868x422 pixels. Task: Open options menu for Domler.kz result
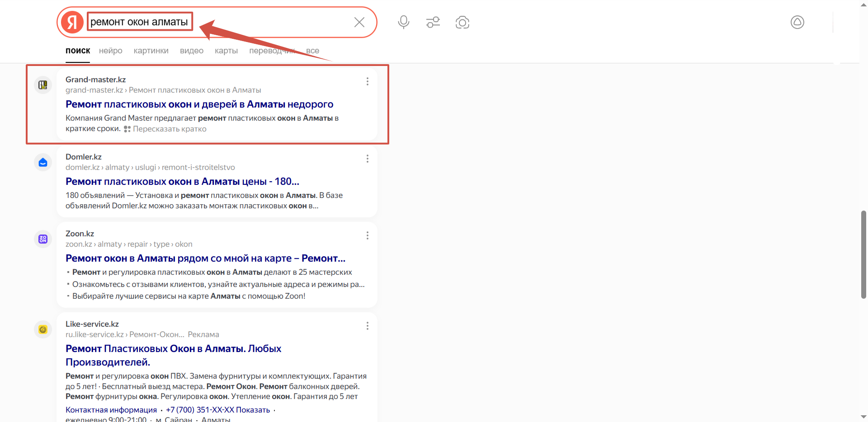368,159
